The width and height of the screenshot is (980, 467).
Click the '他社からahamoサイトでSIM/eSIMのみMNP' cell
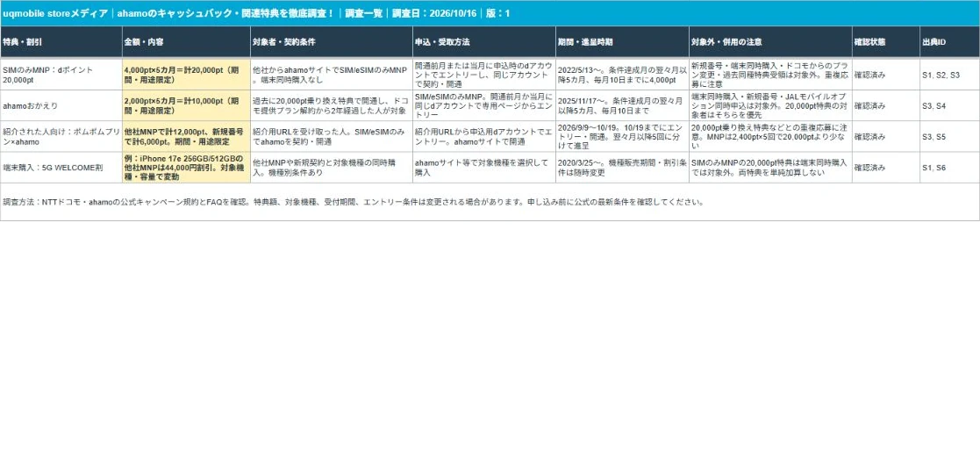pyautogui.click(x=332, y=75)
